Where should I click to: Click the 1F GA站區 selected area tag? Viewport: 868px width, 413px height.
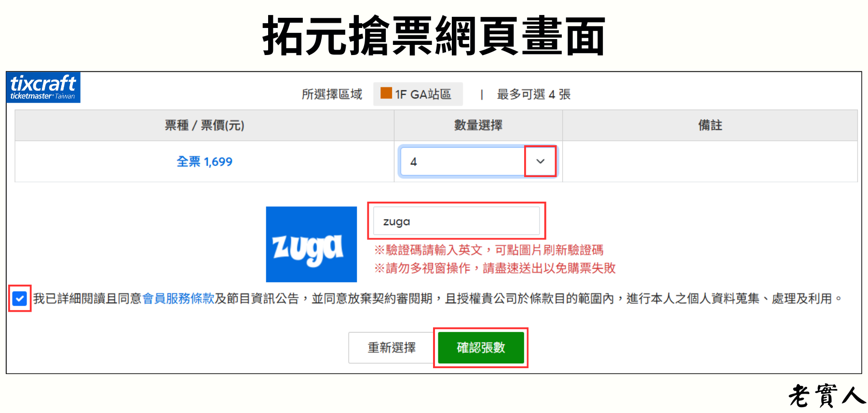coord(418,94)
